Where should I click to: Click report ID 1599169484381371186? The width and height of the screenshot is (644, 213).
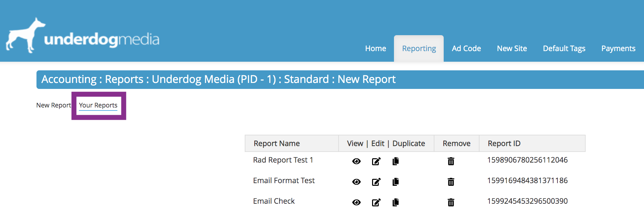pos(527,180)
